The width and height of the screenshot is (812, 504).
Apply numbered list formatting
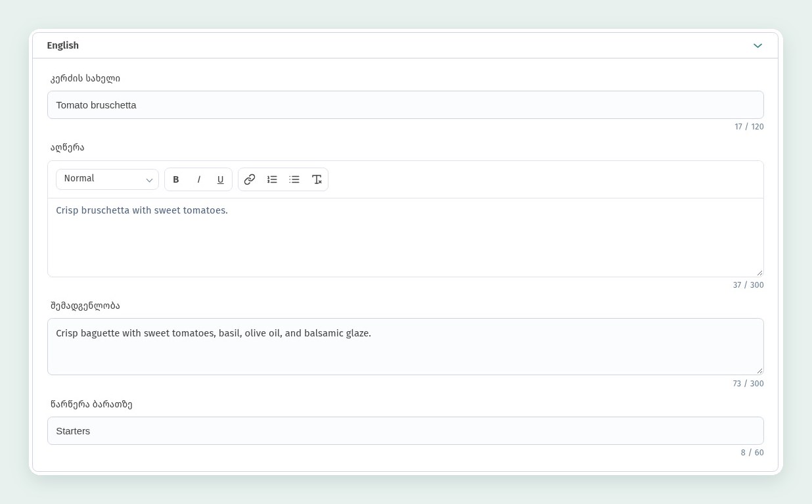272,179
